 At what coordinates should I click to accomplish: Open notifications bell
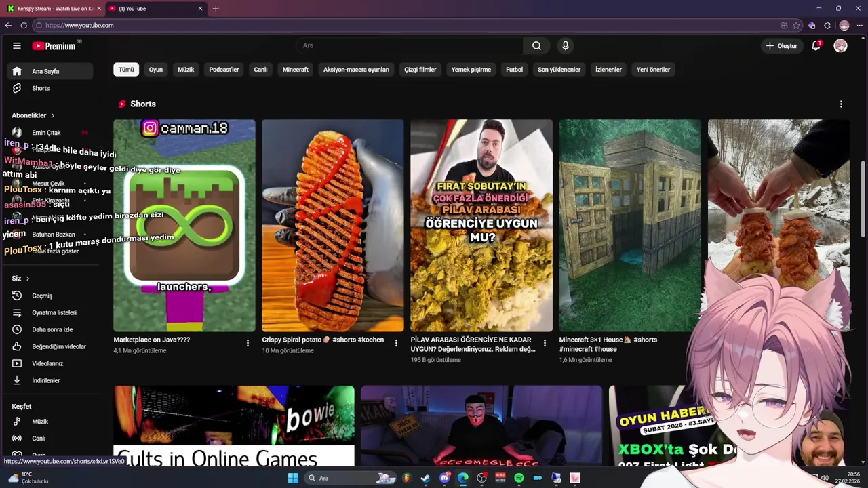pyautogui.click(x=816, y=45)
